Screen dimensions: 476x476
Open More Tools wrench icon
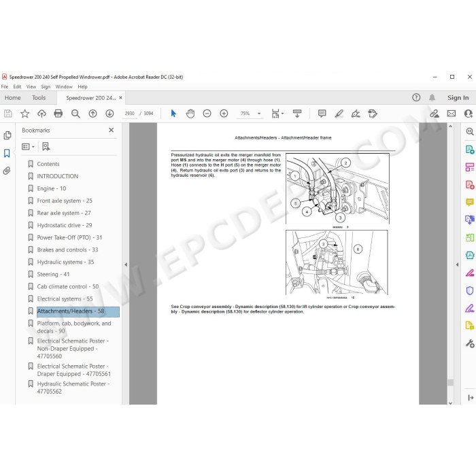tap(470, 343)
